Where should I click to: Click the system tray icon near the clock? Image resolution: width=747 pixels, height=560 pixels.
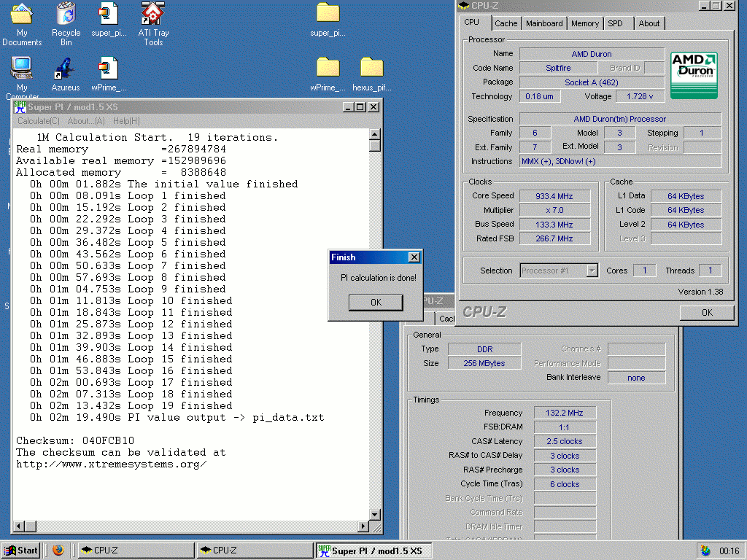[705, 551]
